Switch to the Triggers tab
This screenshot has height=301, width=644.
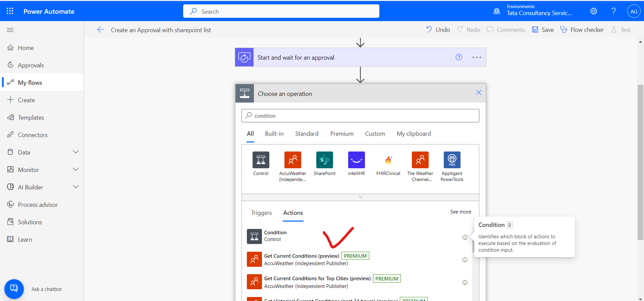pos(261,213)
